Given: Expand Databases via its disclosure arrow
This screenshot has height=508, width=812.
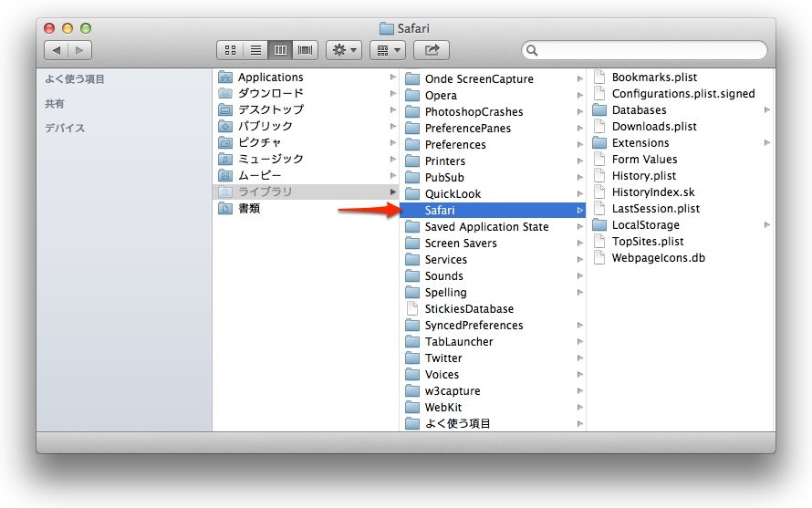Looking at the screenshot, I should pyautogui.click(x=767, y=110).
